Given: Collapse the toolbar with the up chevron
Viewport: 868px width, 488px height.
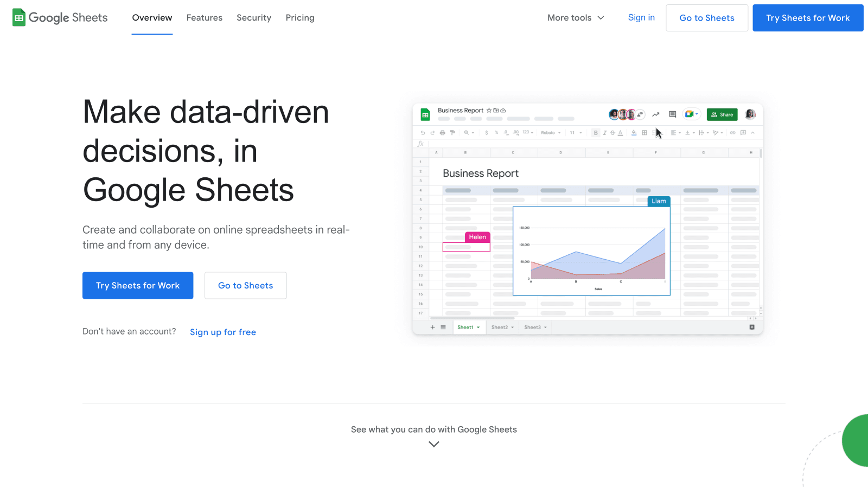Looking at the screenshot, I should (x=752, y=132).
